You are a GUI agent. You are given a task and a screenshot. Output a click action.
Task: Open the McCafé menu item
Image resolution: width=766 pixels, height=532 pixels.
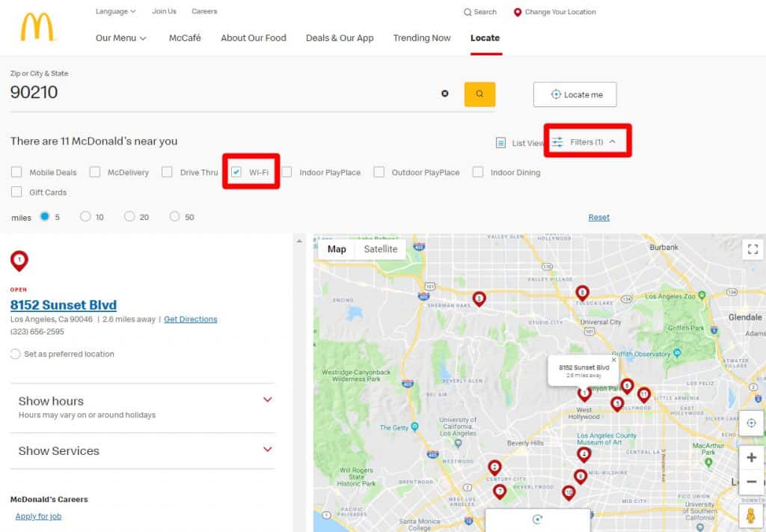pos(184,37)
